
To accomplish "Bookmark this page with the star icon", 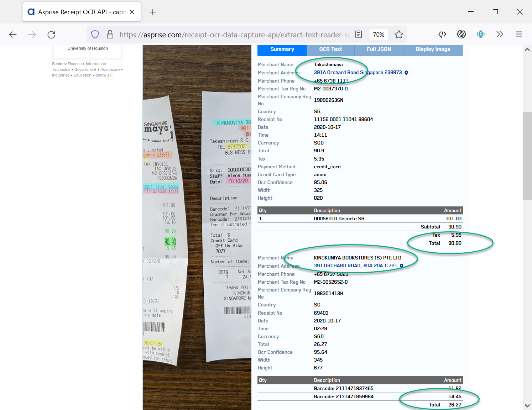I will coord(398,35).
